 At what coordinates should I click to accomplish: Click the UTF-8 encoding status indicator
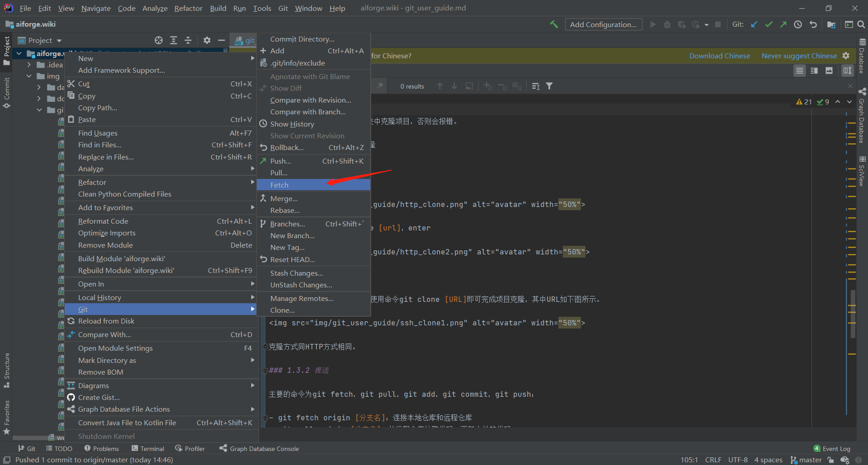tap(738, 460)
